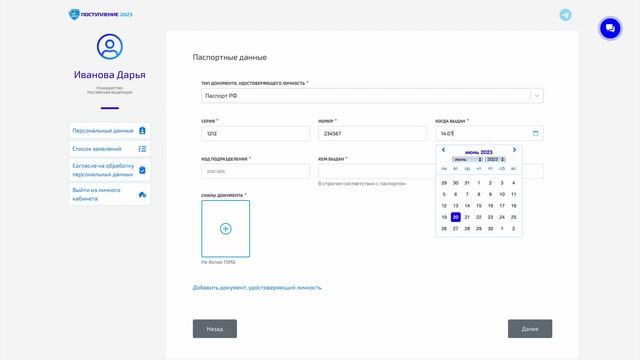The width and height of the screenshot is (640, 360).
Task: Focus the Серия input field
Action: [256, 133]
